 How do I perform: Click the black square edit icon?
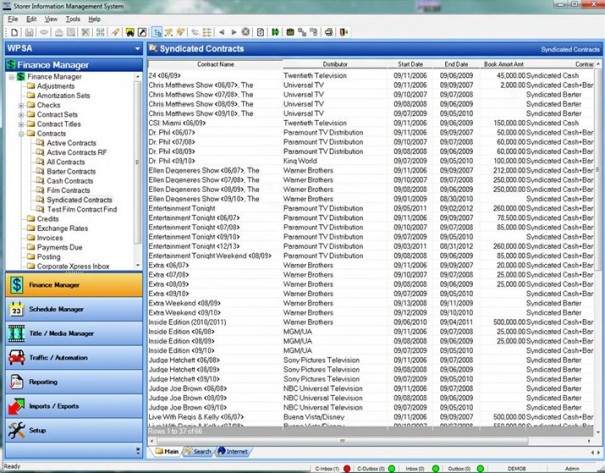point(142,32)
